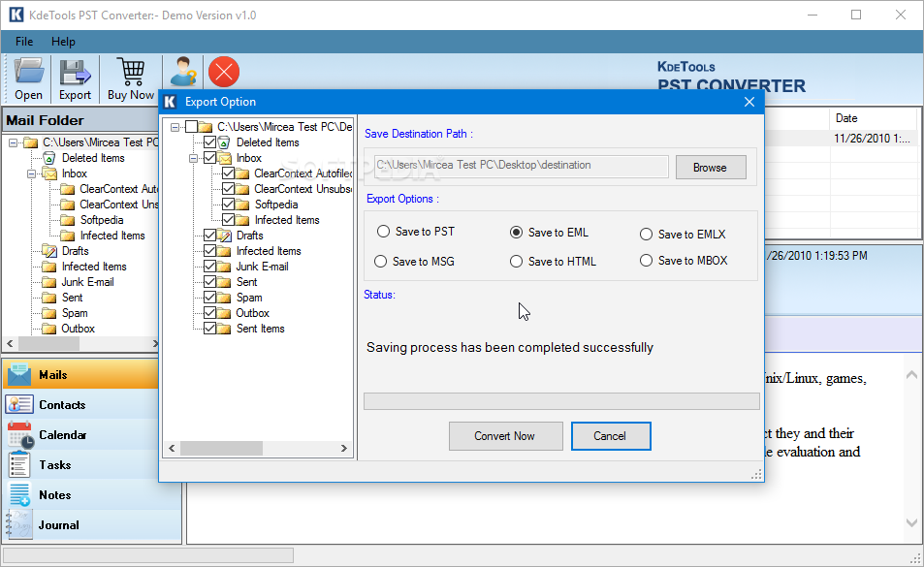Collapse root folder in export dialog tree

(175, 127)
